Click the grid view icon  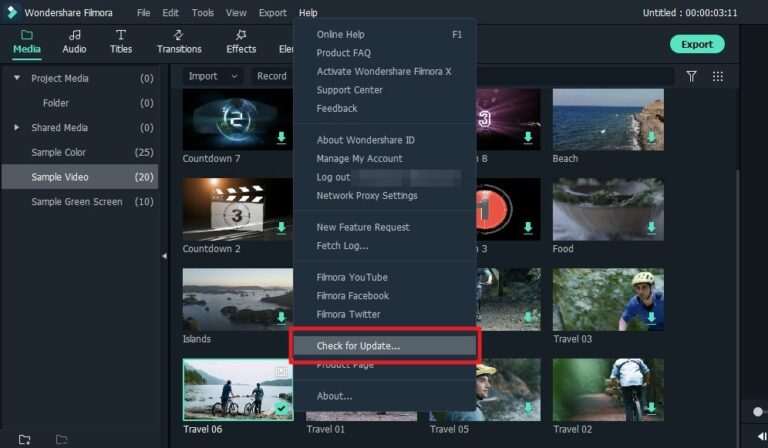point(718,76)
